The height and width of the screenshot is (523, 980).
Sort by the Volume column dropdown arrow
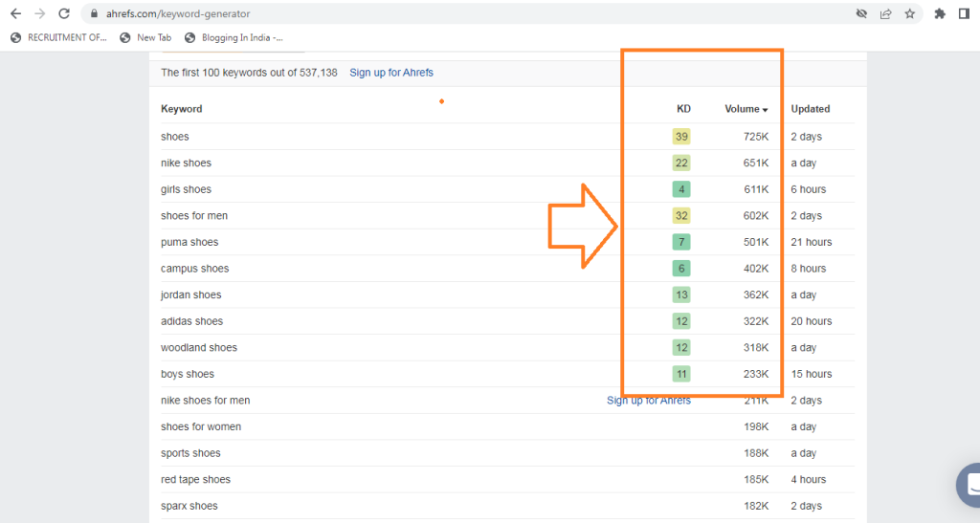click(x=765, y=110)
